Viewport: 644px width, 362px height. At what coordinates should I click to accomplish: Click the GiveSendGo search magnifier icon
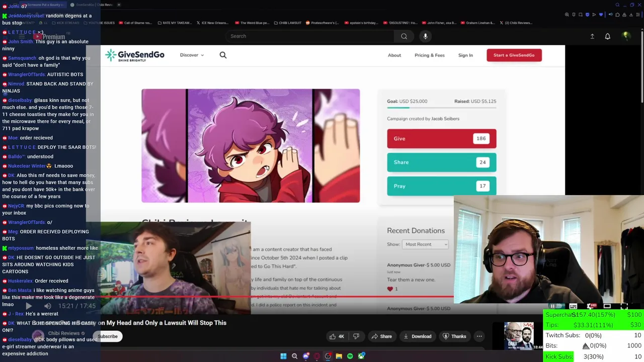[223, 55]
